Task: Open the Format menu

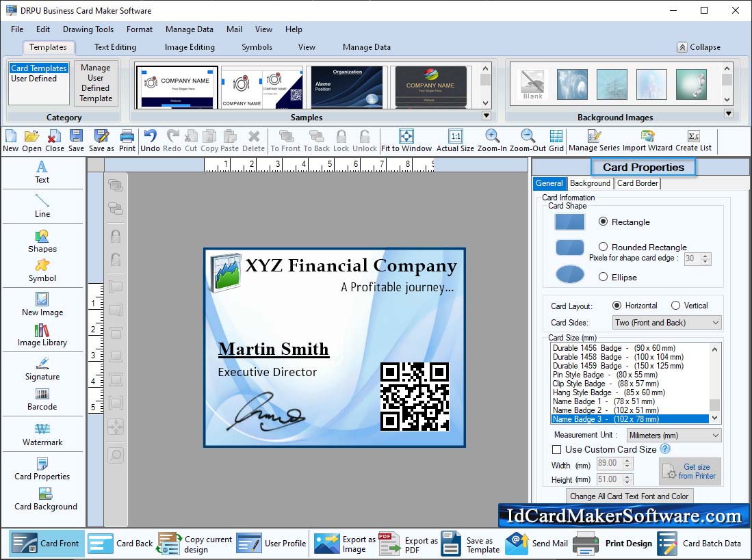Action: click(140, 29)
